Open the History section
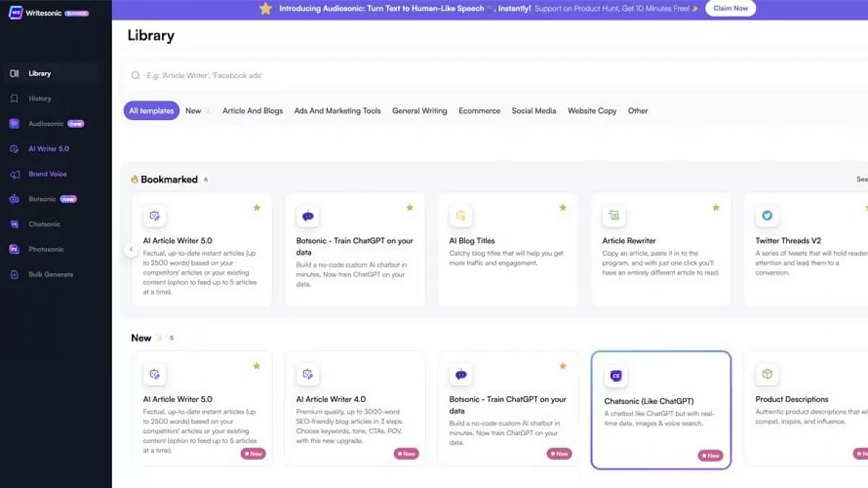This screenshot has width=868, height=488. click(x=39, y=98)
